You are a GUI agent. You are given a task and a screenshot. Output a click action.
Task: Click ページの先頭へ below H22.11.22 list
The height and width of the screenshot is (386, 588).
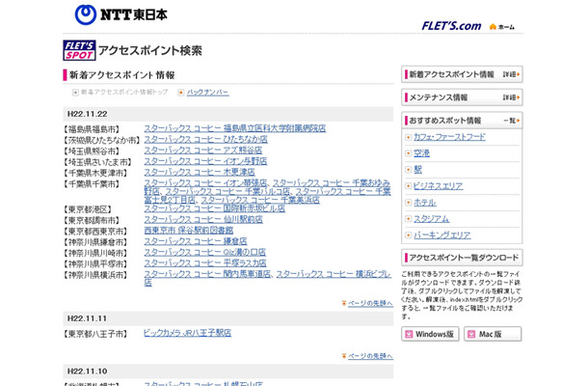[x=370, y=303]
